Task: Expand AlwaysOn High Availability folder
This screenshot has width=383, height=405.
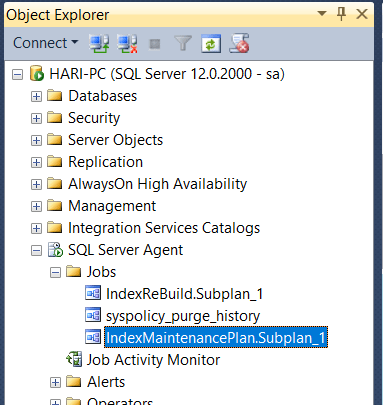Action: point(36,184)
